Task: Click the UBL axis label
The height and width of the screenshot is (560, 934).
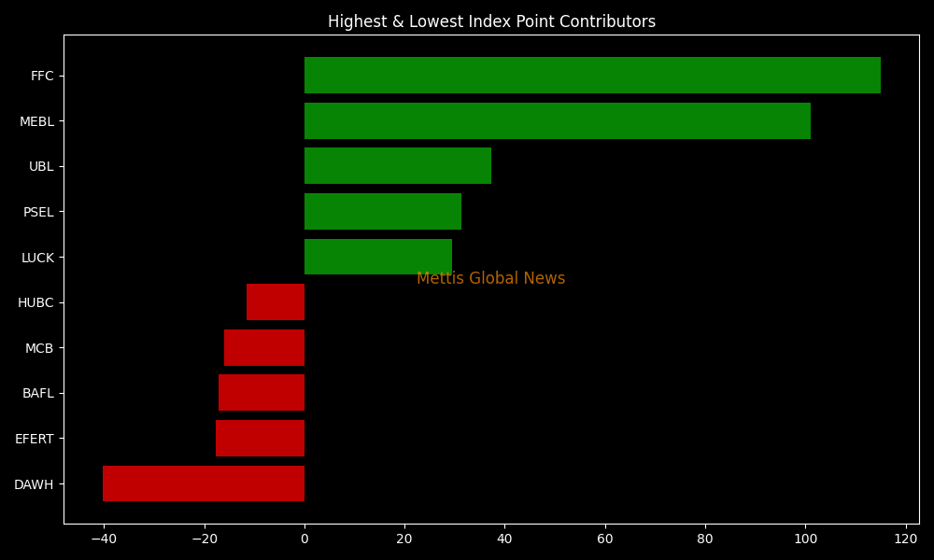Action: pos(42,167)
